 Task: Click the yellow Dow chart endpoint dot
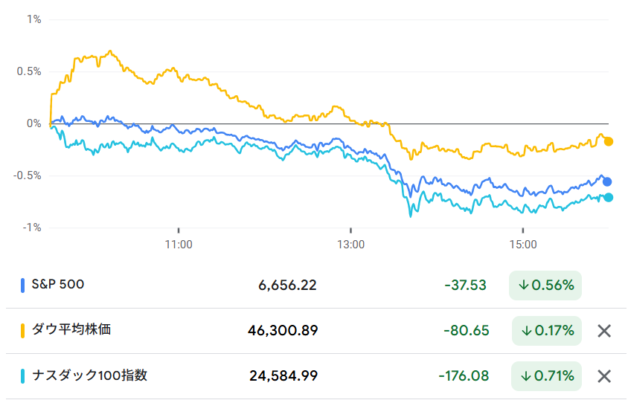(608, 141)
